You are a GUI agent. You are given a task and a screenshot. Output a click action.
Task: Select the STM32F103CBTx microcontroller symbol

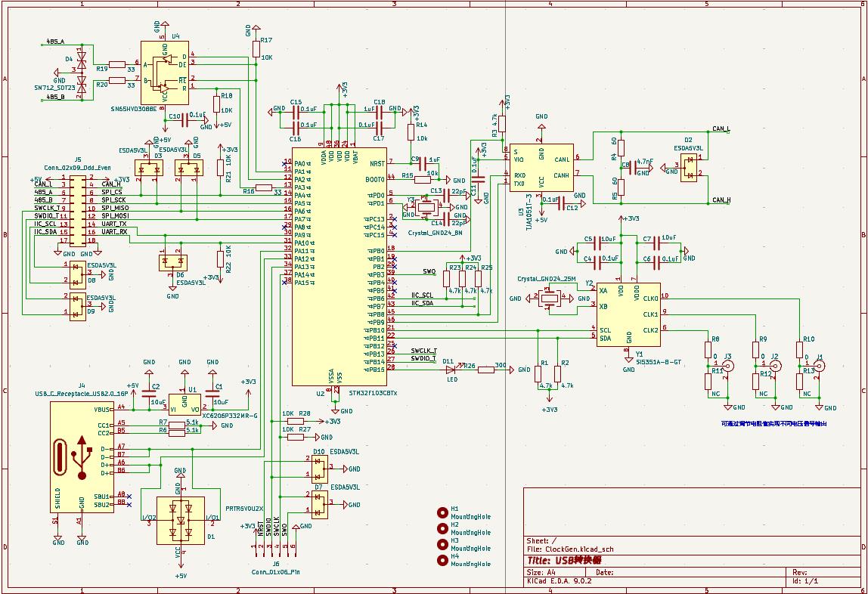[338, 265]
